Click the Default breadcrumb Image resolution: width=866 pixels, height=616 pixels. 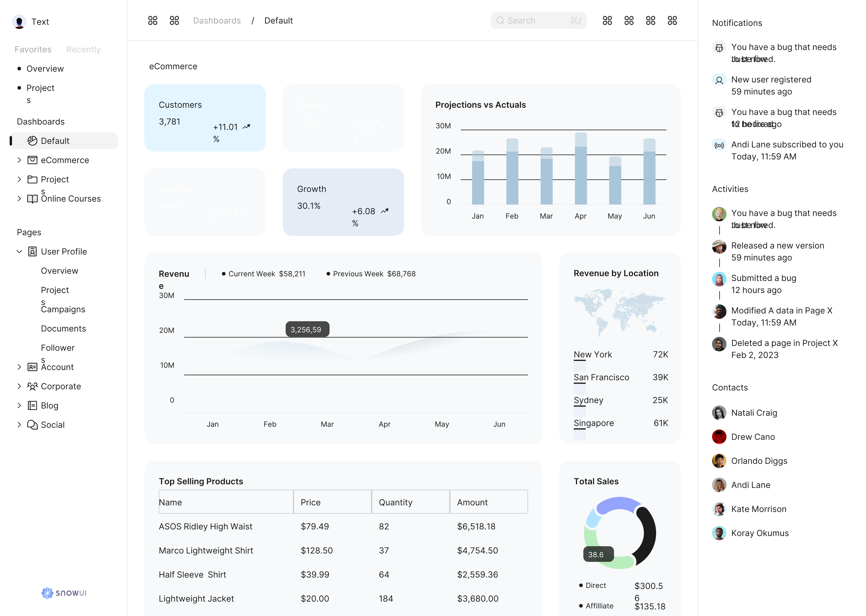click(x=279, y=20)
